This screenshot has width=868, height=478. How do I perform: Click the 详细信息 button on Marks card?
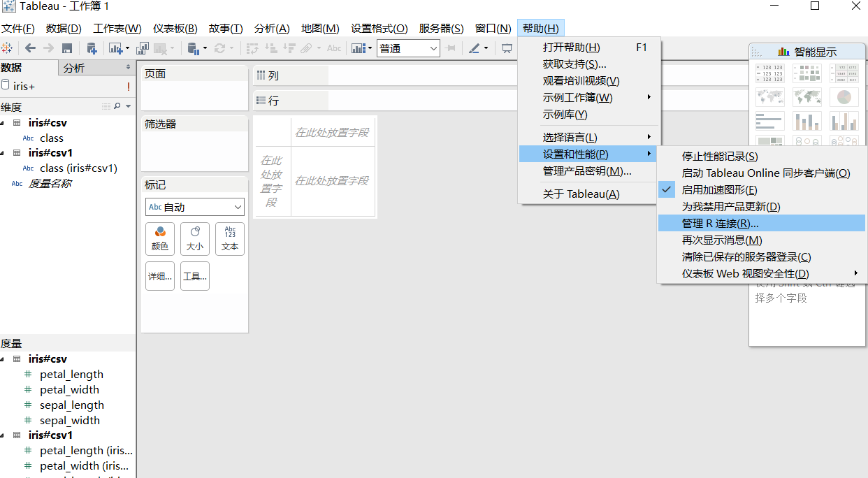click(x=160, y=276)
